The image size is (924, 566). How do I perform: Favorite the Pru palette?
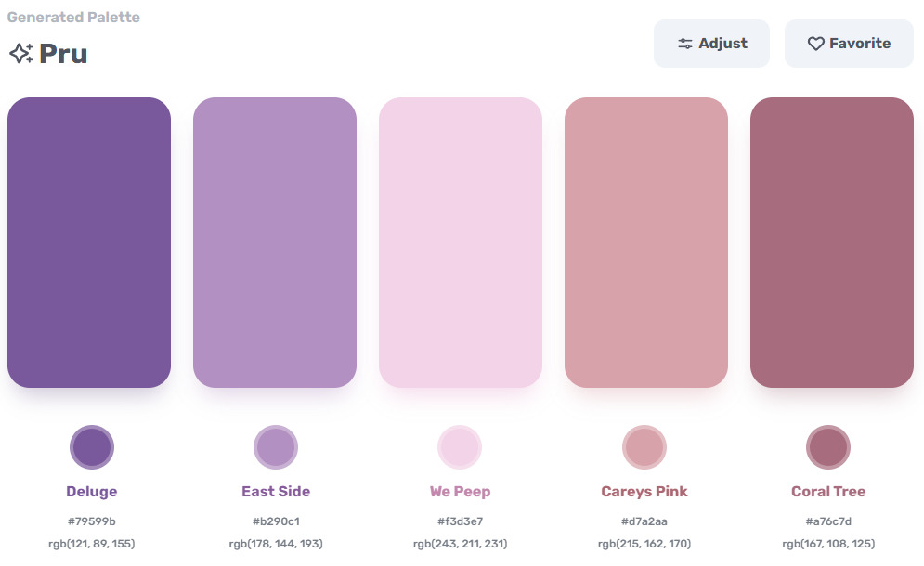pos(848,43)
